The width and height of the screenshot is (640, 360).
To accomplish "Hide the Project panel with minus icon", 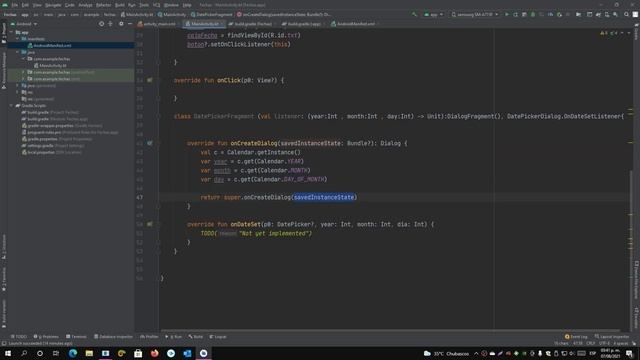I will (130, 24).
